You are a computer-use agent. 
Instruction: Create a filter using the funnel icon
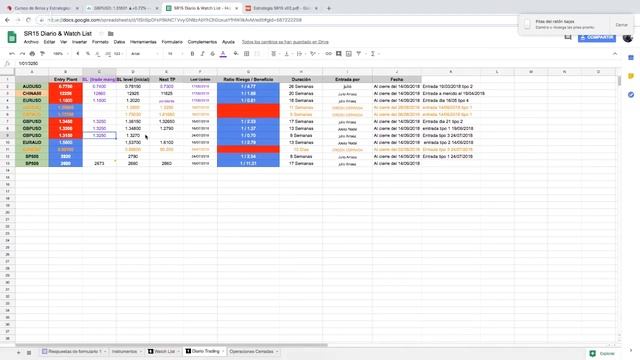tap(359, 54)
